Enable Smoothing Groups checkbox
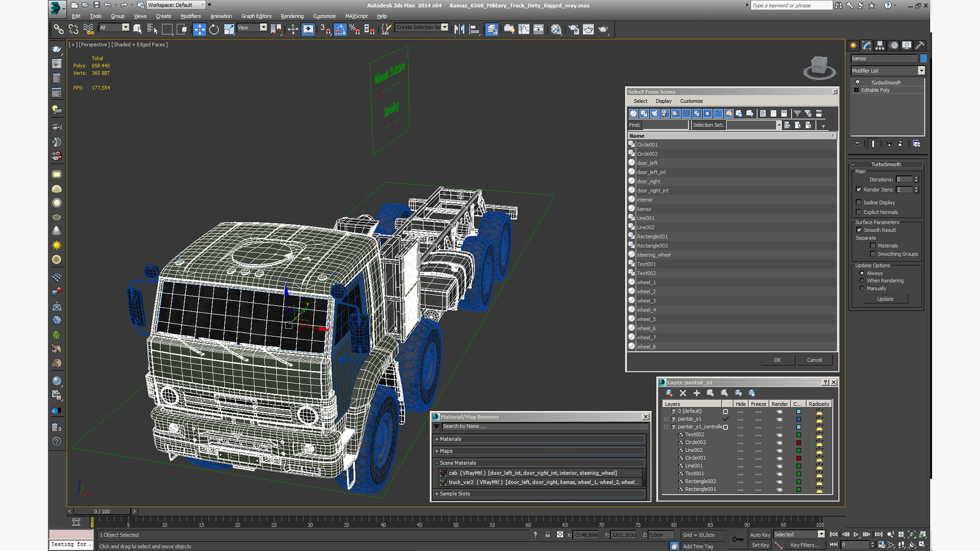 873,254
